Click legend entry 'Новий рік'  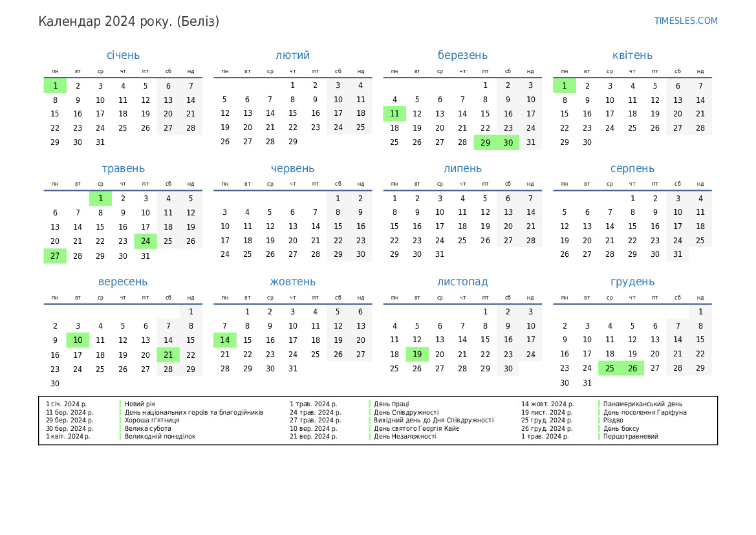pyautogui.click(x=140, y=404)
